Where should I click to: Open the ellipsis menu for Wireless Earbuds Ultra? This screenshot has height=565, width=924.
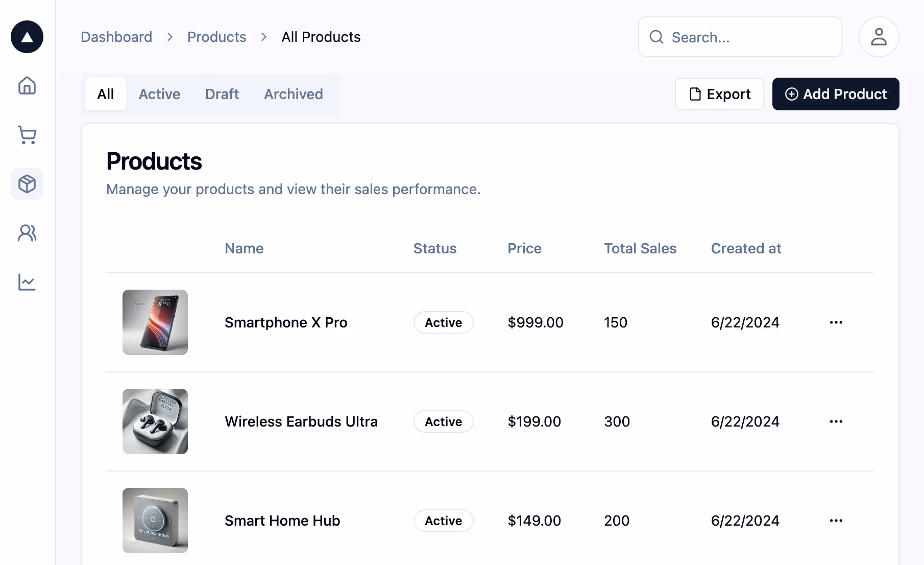point(836,421)
